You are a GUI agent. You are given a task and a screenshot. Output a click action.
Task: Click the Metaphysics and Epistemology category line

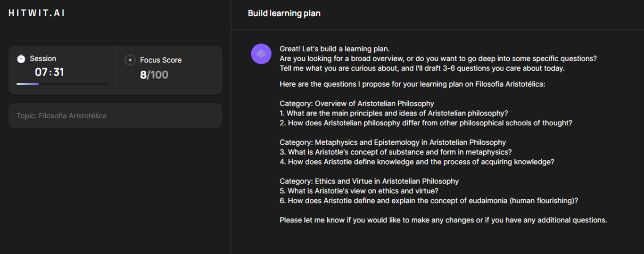pos(393,142)
